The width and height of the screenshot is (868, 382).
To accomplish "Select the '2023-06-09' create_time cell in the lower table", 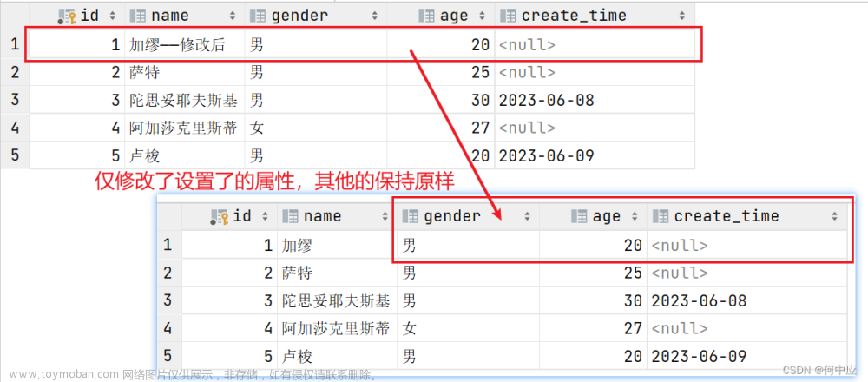I will click(x=746, y=356).
